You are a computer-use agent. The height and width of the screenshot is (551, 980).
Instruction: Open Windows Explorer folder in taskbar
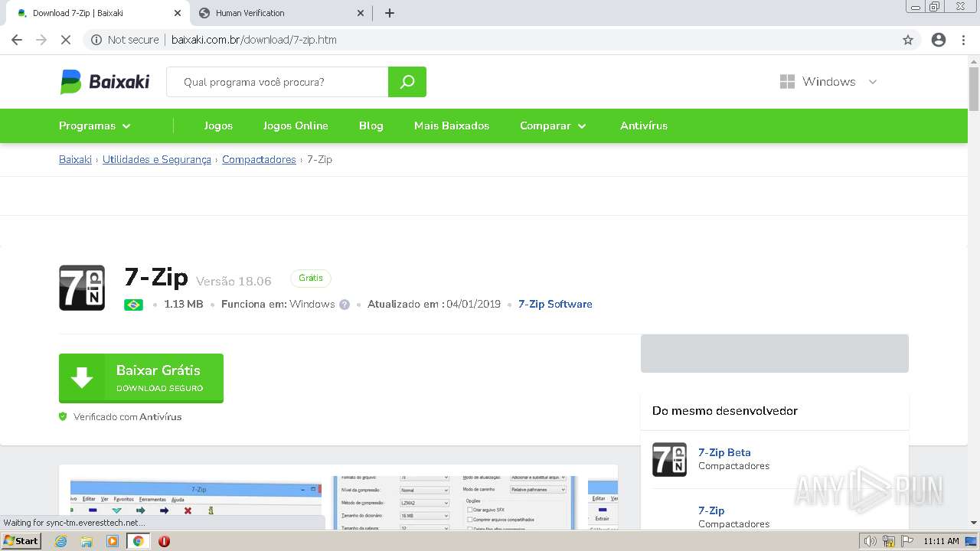click(x=87, y=541)
